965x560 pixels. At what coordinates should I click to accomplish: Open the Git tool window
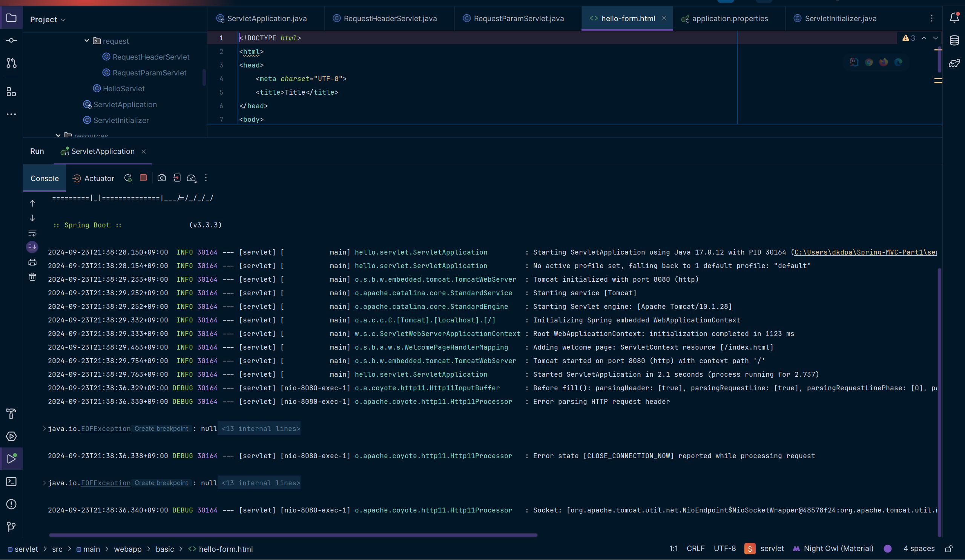click(x=11, y=527)
